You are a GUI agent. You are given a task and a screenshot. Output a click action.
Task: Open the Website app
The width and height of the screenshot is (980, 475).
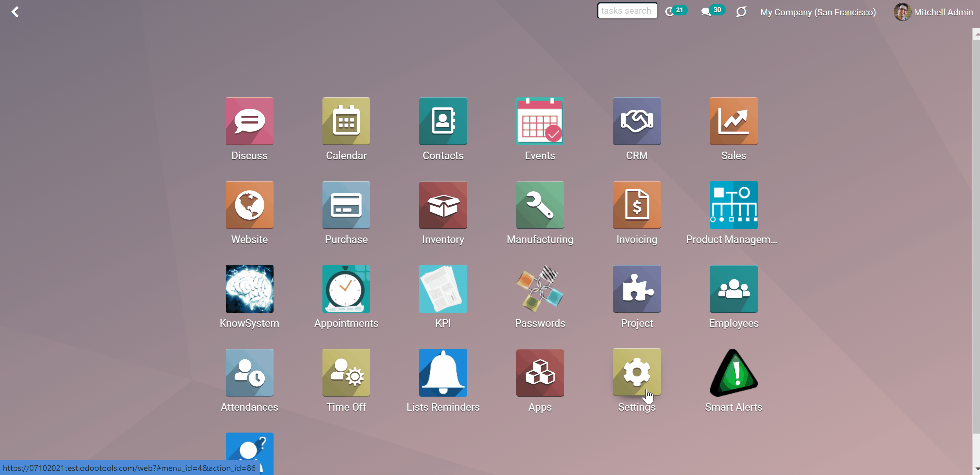[249, 205]
